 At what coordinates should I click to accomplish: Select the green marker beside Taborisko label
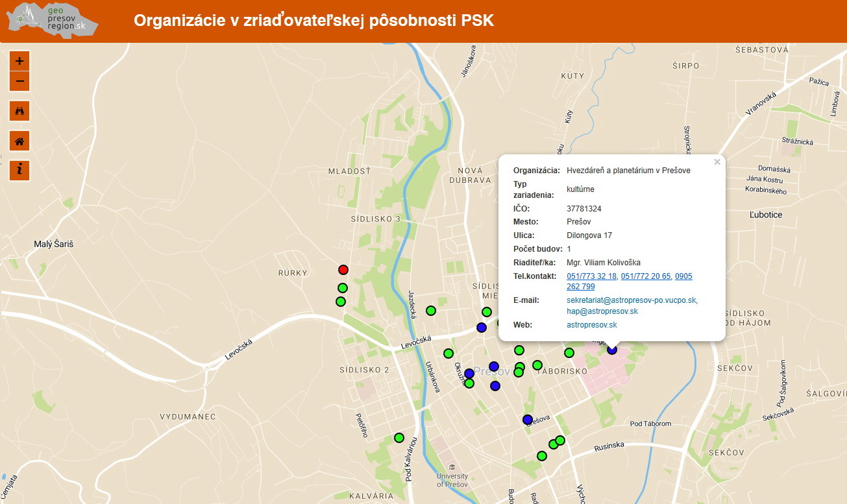(537, 365)
